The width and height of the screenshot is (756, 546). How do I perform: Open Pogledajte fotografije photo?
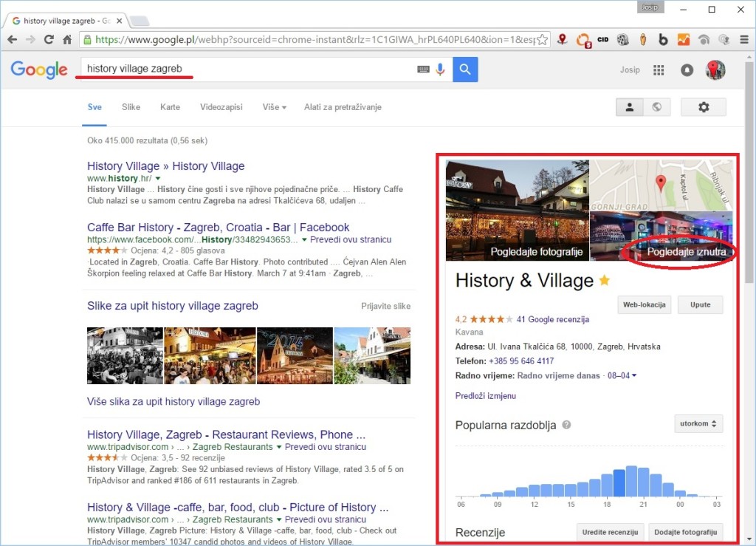click(x=517, y=211)
